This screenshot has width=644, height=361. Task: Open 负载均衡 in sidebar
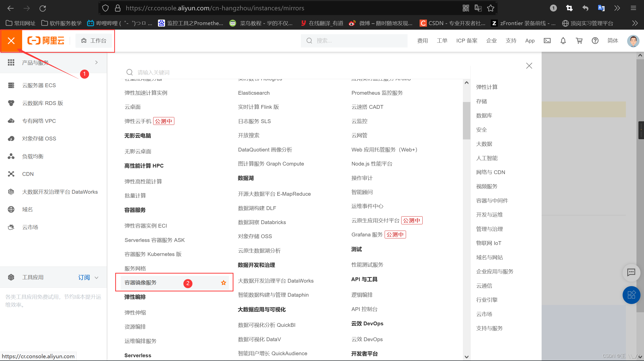coord(33,157)
